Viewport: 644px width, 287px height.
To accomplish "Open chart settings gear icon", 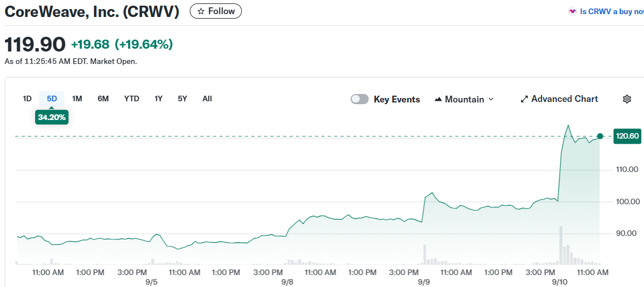I will [x=627, y=99].
